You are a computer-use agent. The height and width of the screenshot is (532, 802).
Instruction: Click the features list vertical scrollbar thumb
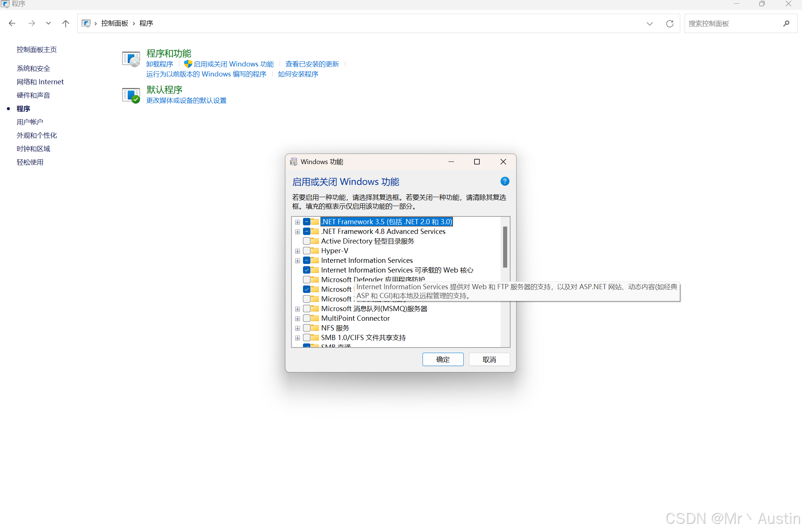505,247
